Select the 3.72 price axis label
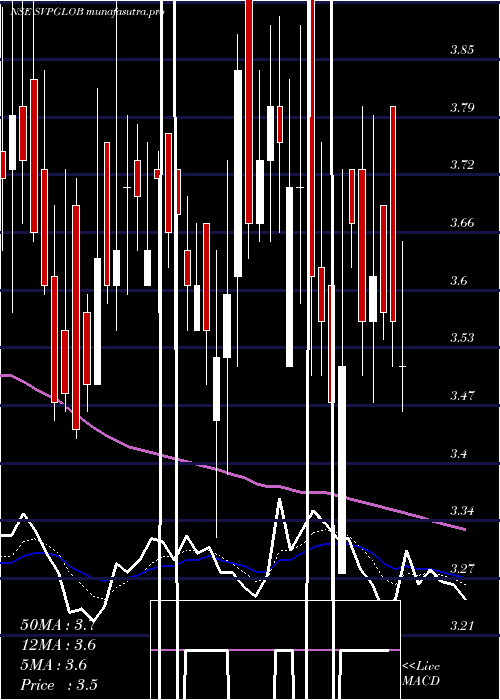 [x=462, y=165]
